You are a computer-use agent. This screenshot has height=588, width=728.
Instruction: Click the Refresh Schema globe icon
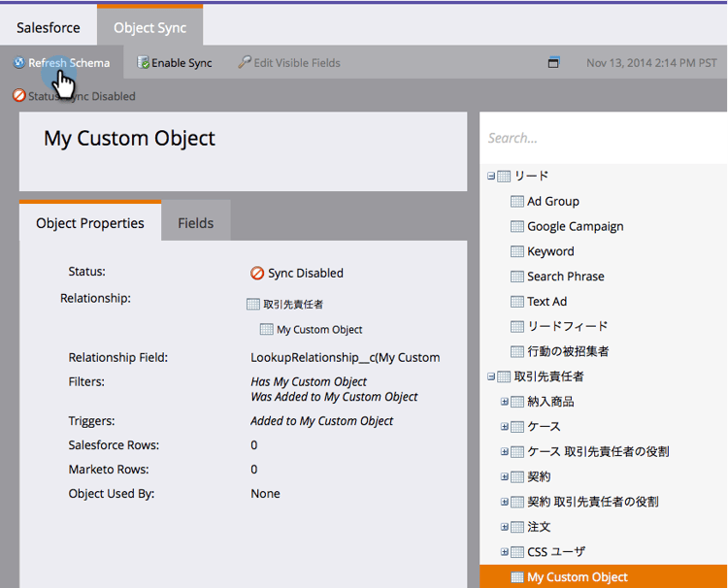click(x=19, y=62)
